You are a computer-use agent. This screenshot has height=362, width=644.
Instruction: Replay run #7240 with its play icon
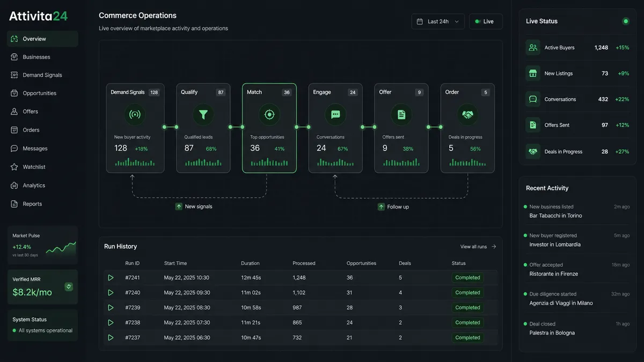click(x=111, y=293)
